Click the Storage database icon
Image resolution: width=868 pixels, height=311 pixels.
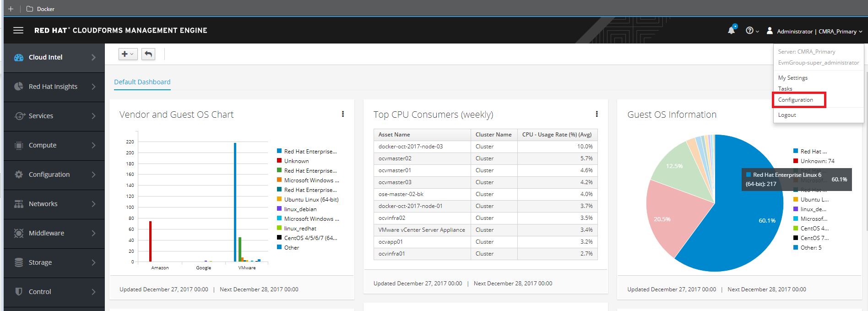(x=19, y=262)
